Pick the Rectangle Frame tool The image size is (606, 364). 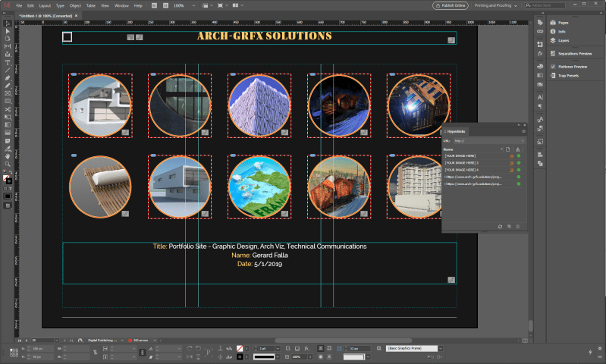[8, 93]
